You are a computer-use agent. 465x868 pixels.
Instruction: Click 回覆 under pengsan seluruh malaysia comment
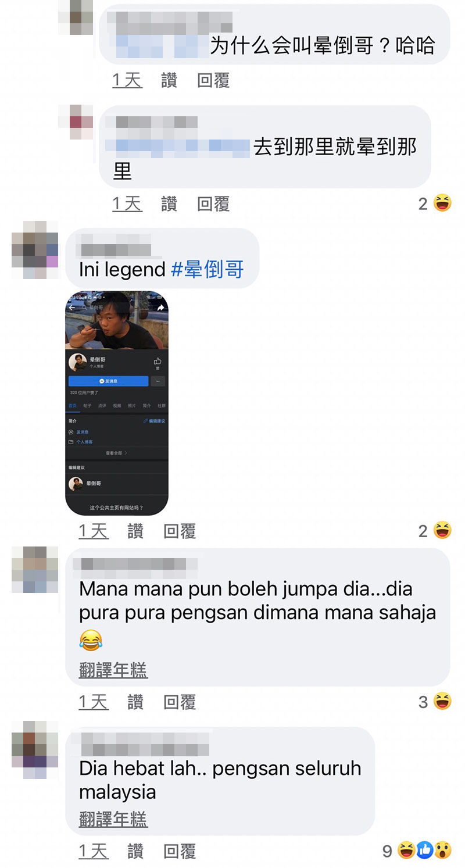pos(180,851)
